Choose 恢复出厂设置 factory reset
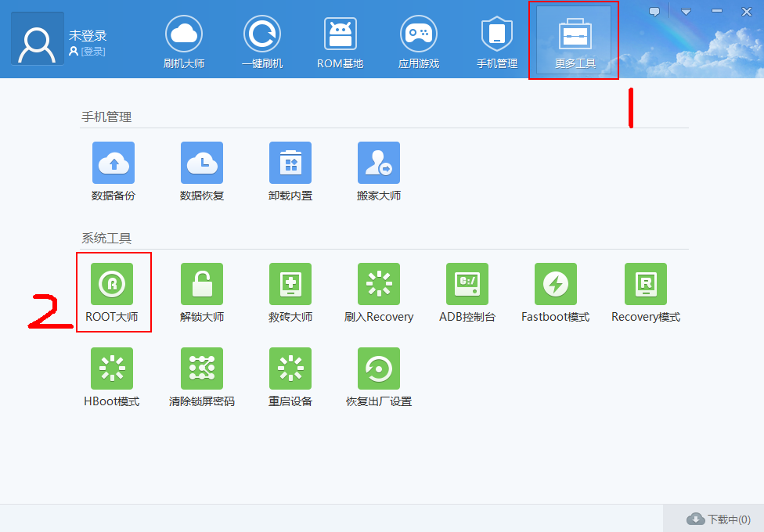 pos(379,368)
